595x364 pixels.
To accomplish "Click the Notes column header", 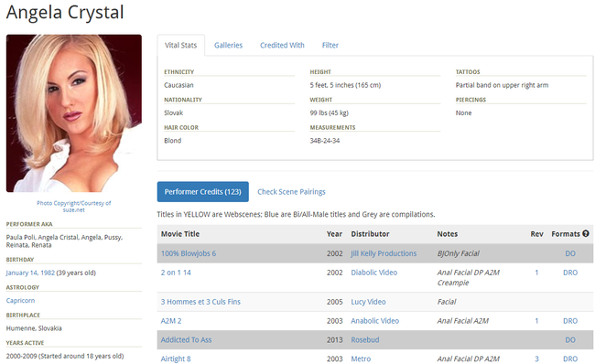I will 447,234.
